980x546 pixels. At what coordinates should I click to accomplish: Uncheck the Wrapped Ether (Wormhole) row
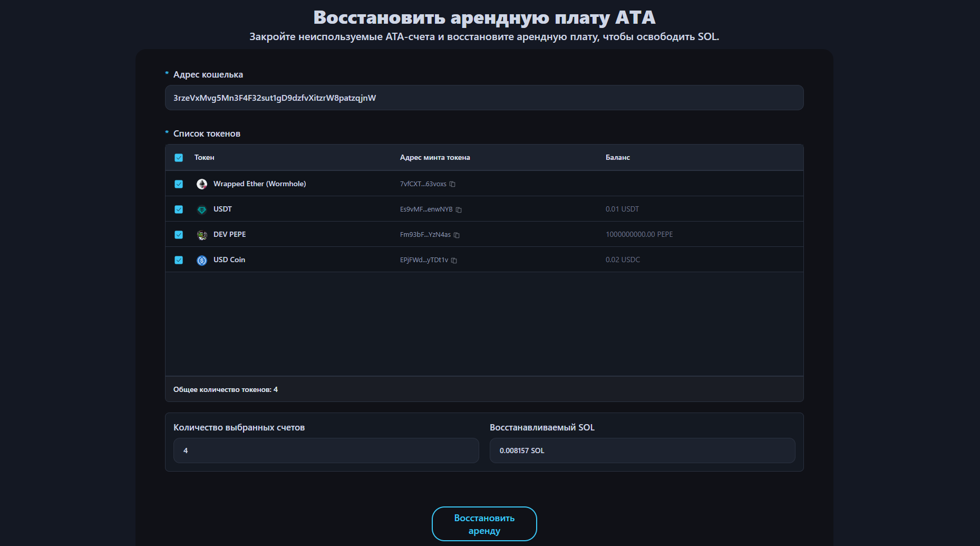179,184
